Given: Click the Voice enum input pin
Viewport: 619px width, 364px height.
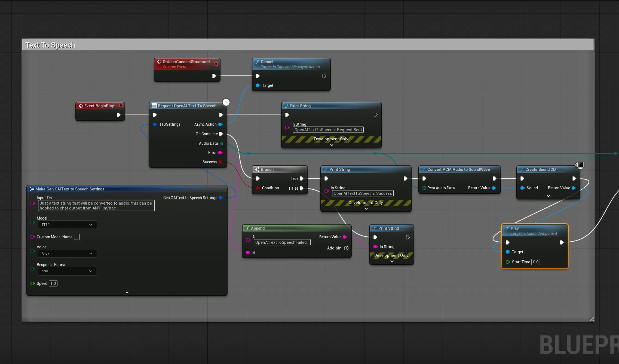Looking at the screenshot, I should 33,251.
